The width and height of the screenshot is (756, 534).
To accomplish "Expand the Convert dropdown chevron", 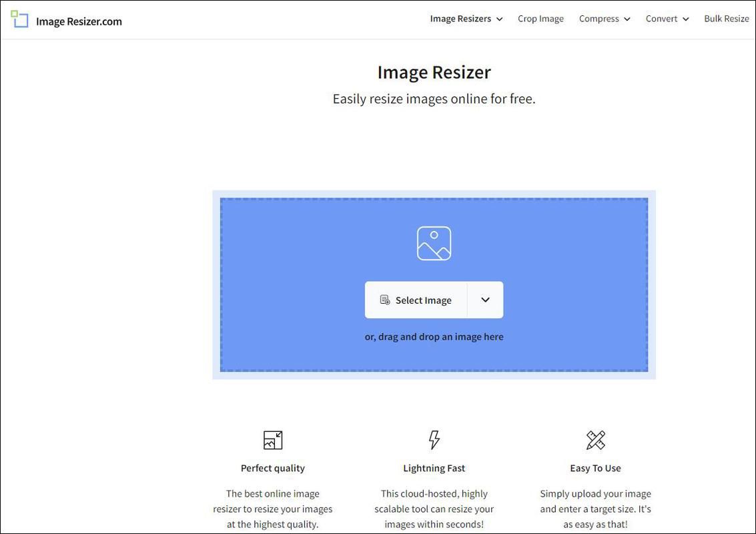I will click(x=685, y=19).
